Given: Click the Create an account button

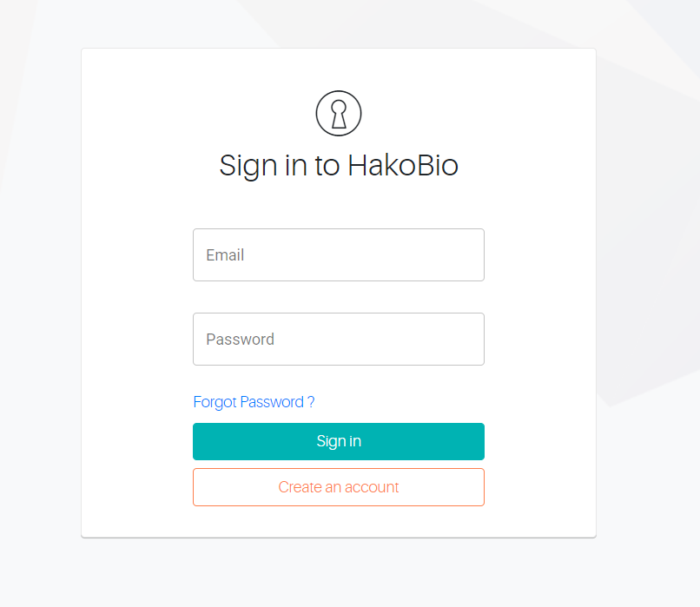Looking at the screenshot, I should pos(338,487).
